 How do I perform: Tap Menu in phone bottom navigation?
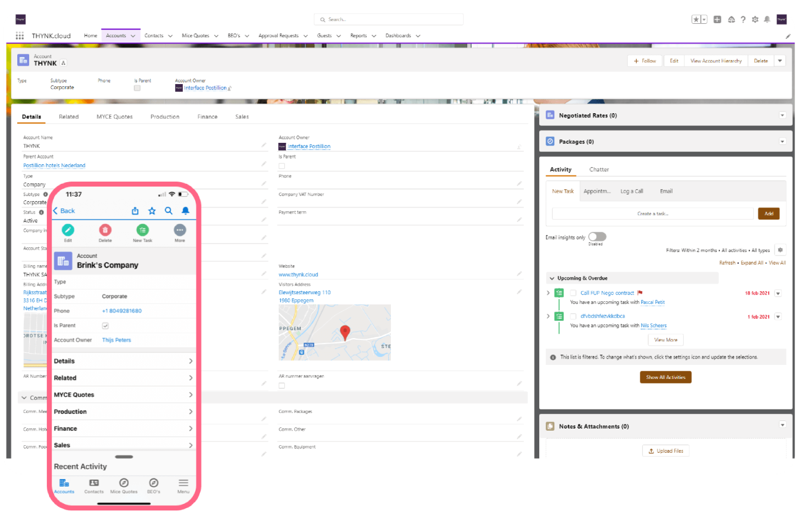183,486
